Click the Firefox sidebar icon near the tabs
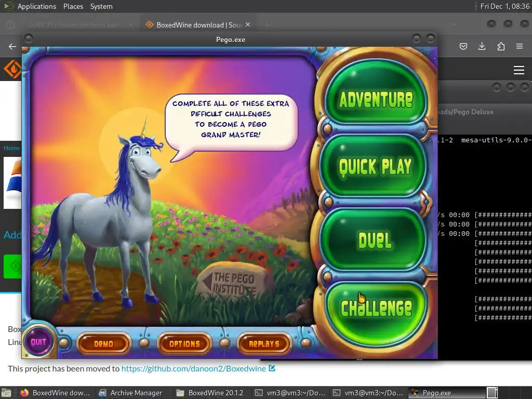Viewport: 532px width, 399px height. (10, 25)
